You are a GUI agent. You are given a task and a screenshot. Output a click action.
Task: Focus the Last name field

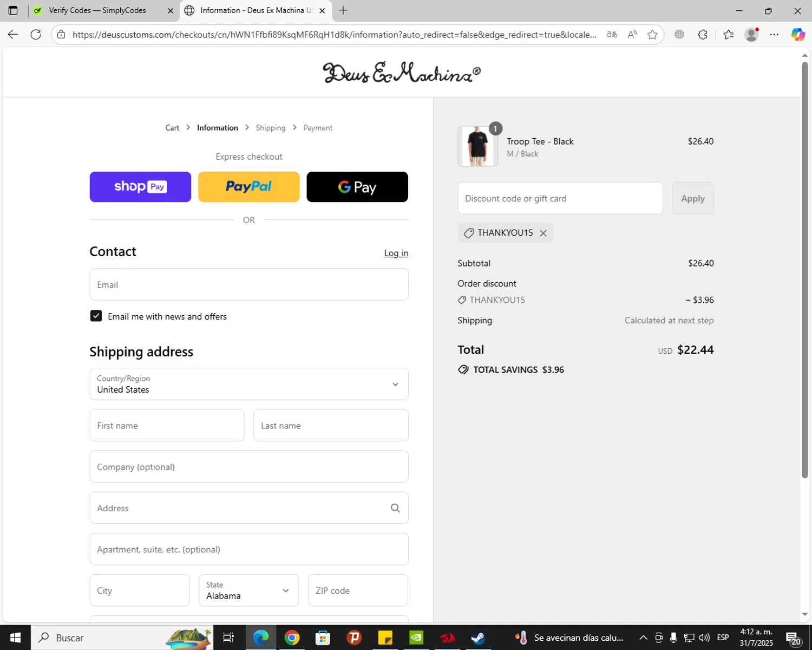[331, 425]
